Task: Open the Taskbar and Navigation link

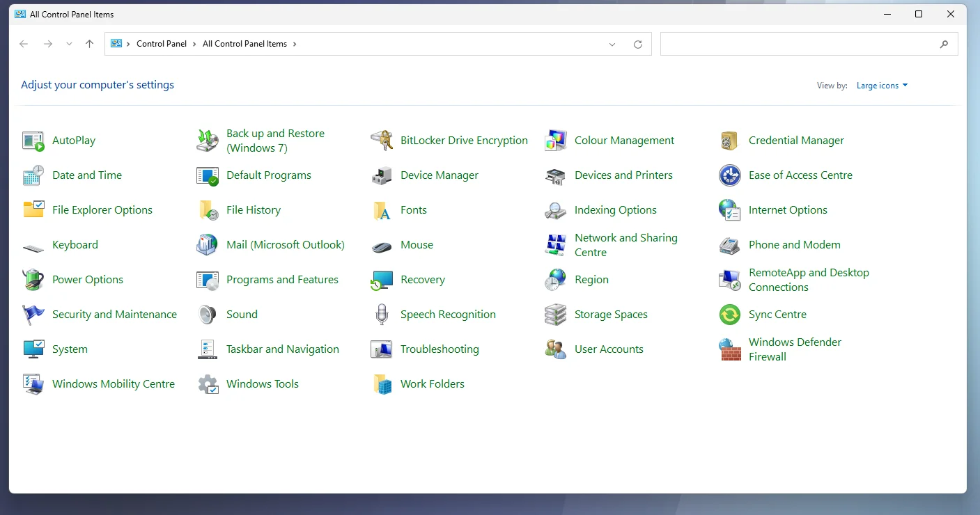Action: [283, 349]
